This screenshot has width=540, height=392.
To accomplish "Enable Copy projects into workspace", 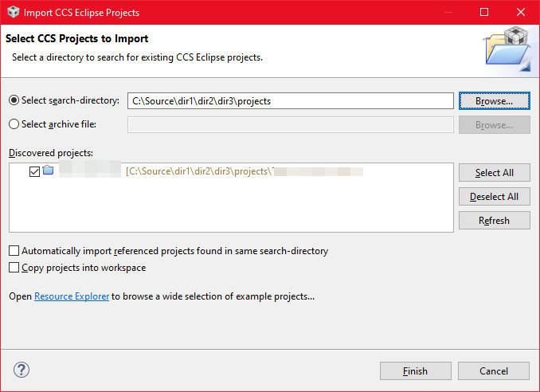I will [x=14, y=267].
